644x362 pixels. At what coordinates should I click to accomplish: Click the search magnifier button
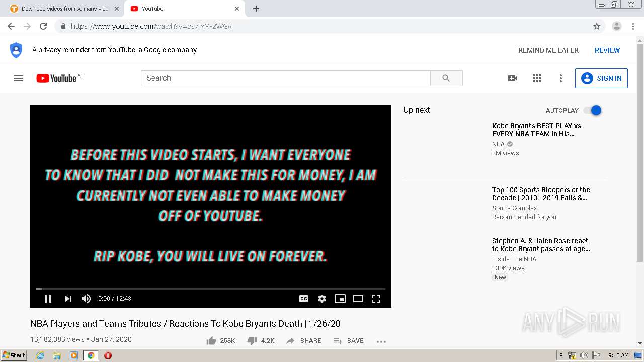pyautogui.click(x=446, y=78)
